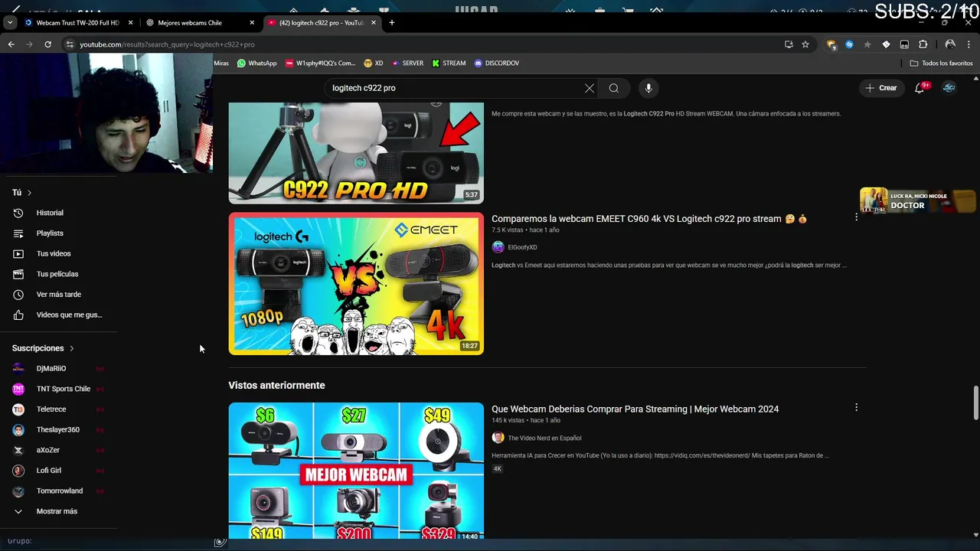This screenshot has height=551, width=980.
Task: Open the browser extensions puzzle icon
Action: 923,44
